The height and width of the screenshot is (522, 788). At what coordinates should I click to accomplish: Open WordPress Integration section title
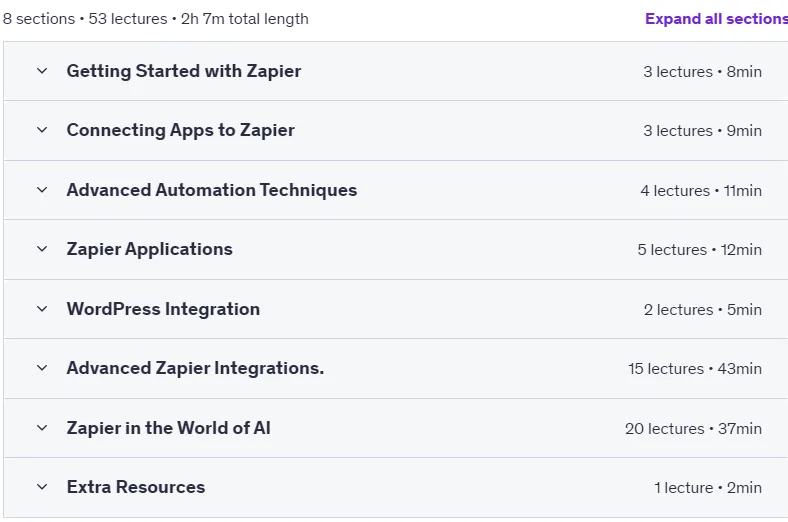163,309
